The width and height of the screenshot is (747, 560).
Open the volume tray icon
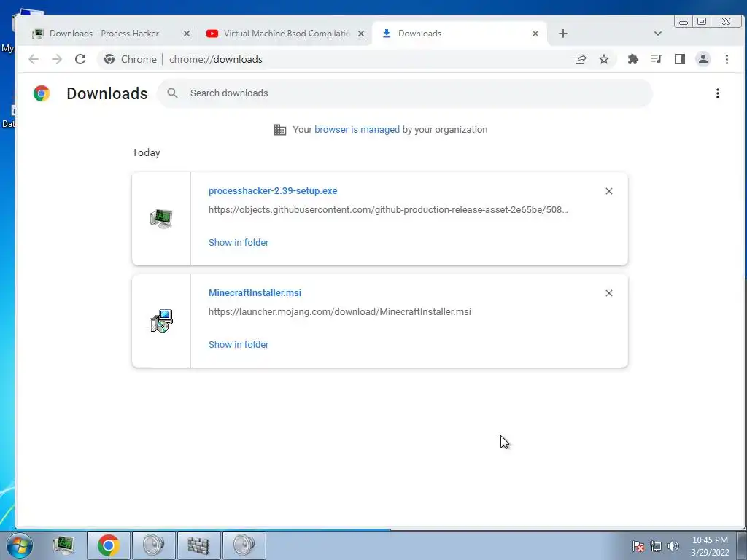tap(673, 546)
